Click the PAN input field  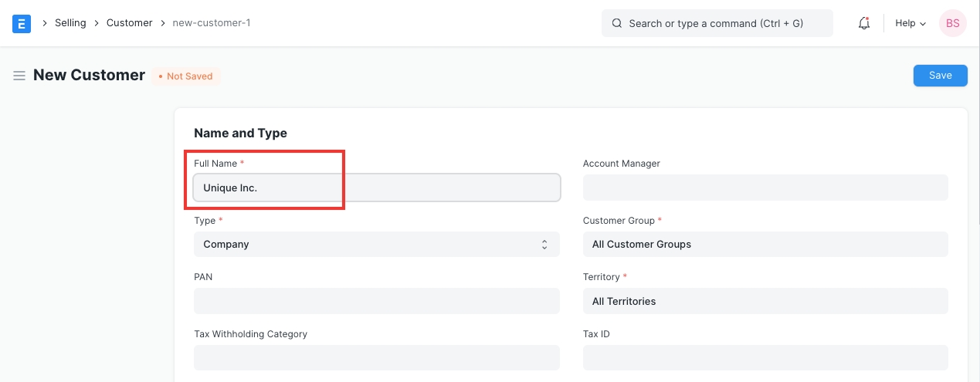(x=376, y=301)
